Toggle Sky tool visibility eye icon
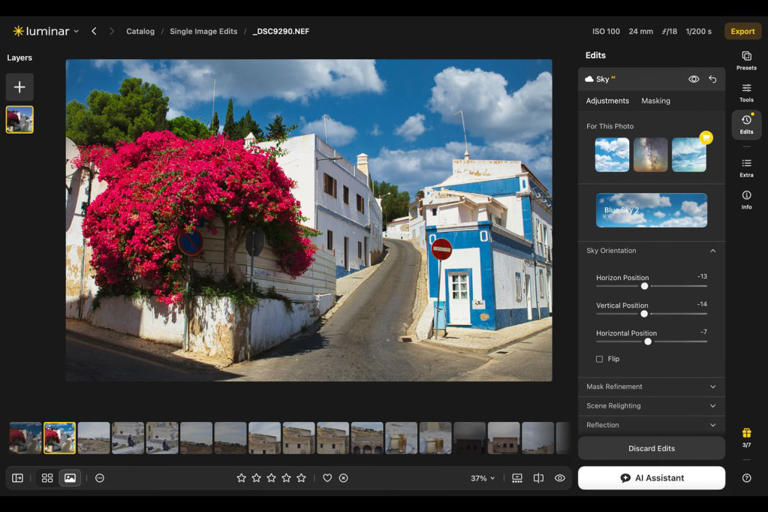This screenshot has height=512, width=768. click(x=694, y=79)
